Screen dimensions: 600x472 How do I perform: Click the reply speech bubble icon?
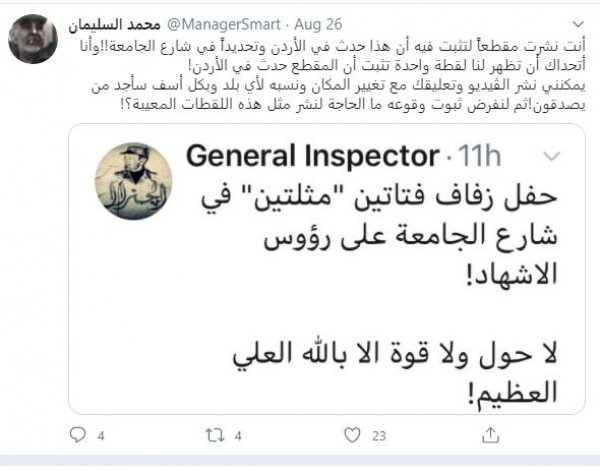coord(77,436)
